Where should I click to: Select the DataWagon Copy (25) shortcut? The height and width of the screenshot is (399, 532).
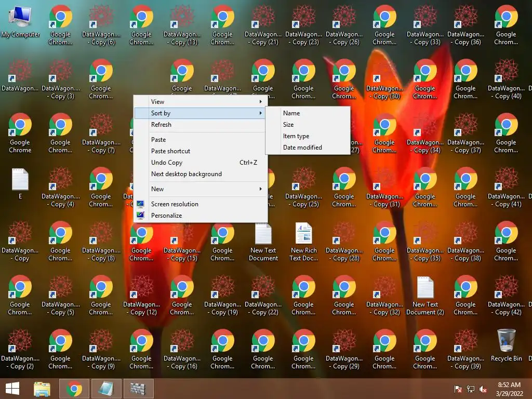pyautogui.click(x=303, y=187)
